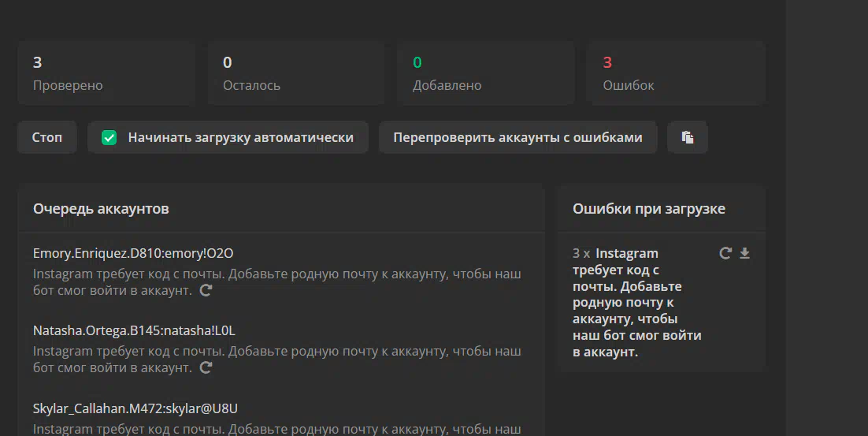This screenshot has height=436, width=868.
Task: Recheck errors via refresh icon in Ошибки при загрузке
Action: tap(725, 253)
